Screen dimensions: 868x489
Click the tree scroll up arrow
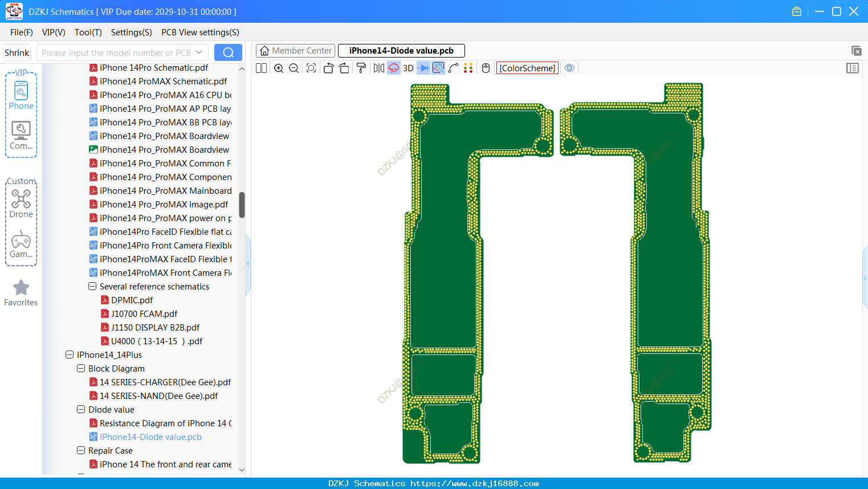click(242, 68)
